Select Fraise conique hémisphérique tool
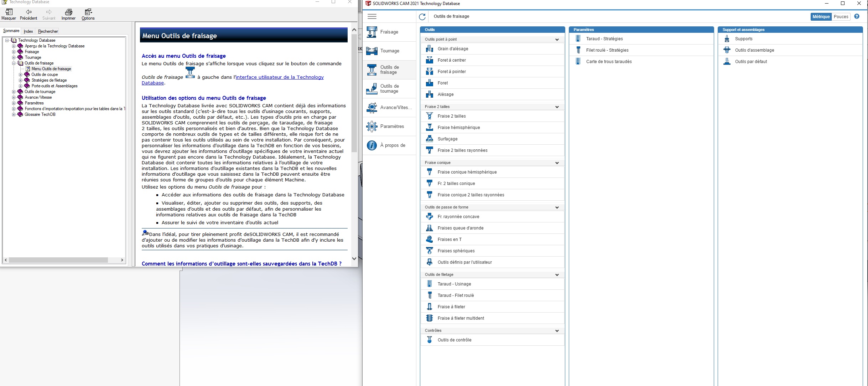This screenshot has height=386, width=868. pos(493,172)
